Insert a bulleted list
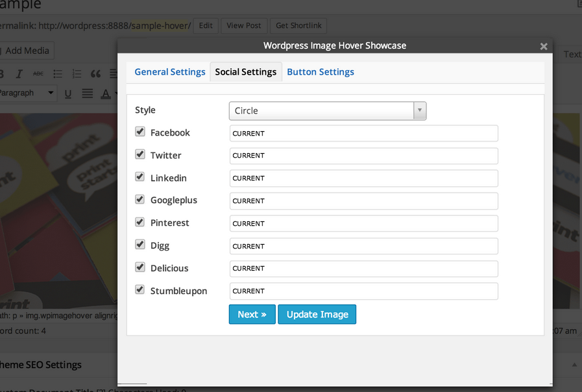 click(58, 74)
